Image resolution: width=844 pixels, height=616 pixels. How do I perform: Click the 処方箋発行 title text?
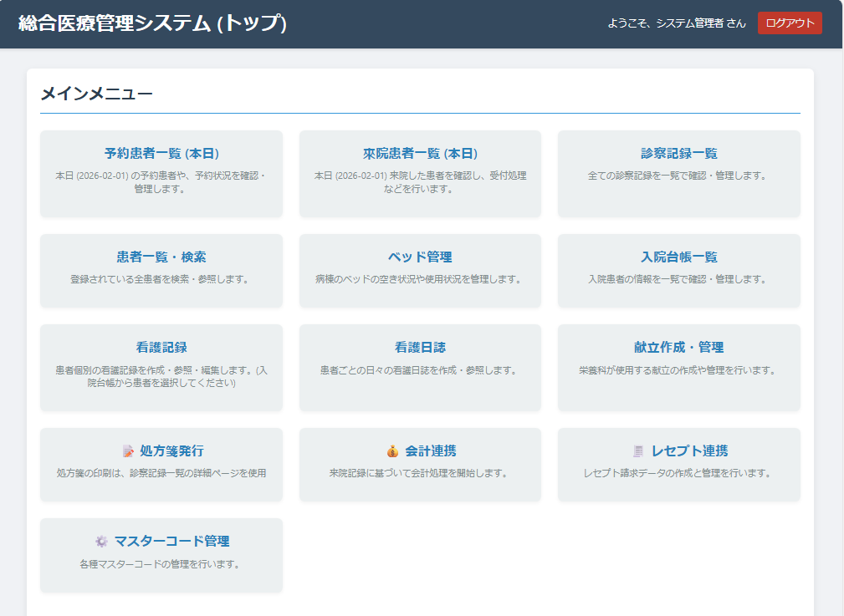coord(171,451)
